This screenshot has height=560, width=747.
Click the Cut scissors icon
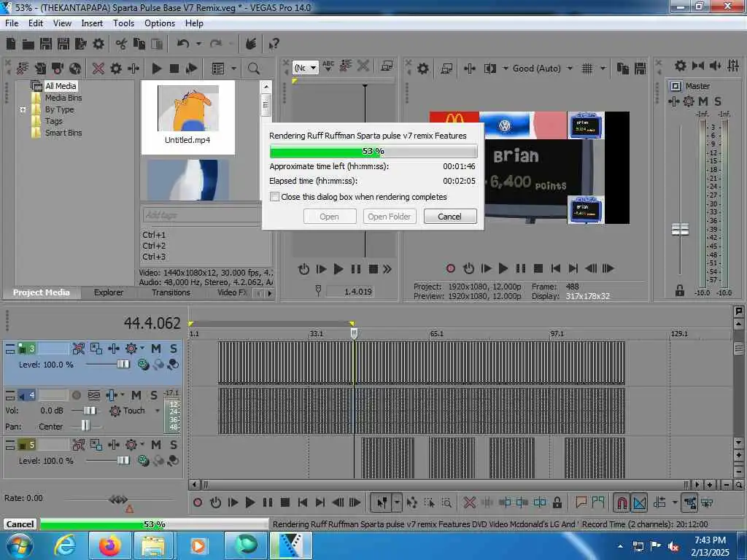point(122,44)
